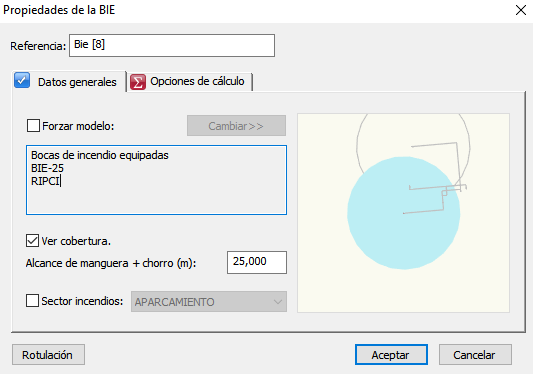Open the Opciones de cálculo tab
This screenshot has height=374, width=533.
point(190,82)
